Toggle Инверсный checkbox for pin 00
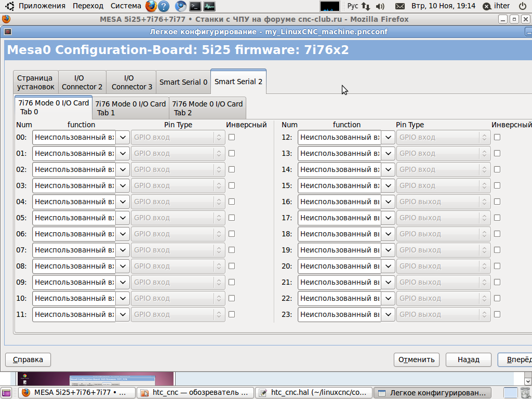Viewport: 532px width, 399px height. [x=232, y=137]
